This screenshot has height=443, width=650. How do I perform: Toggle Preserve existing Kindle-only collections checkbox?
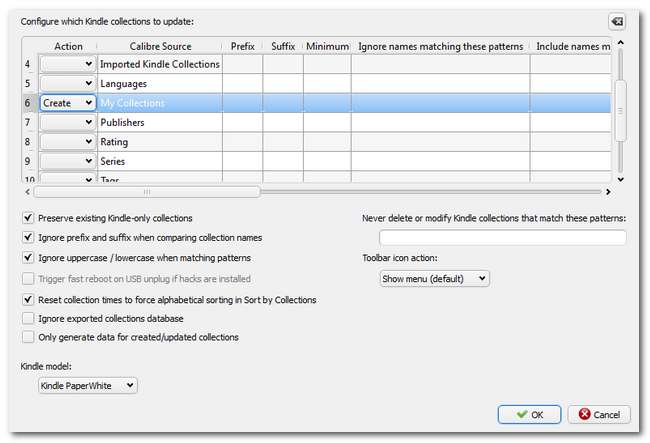(x=27, y=217)
